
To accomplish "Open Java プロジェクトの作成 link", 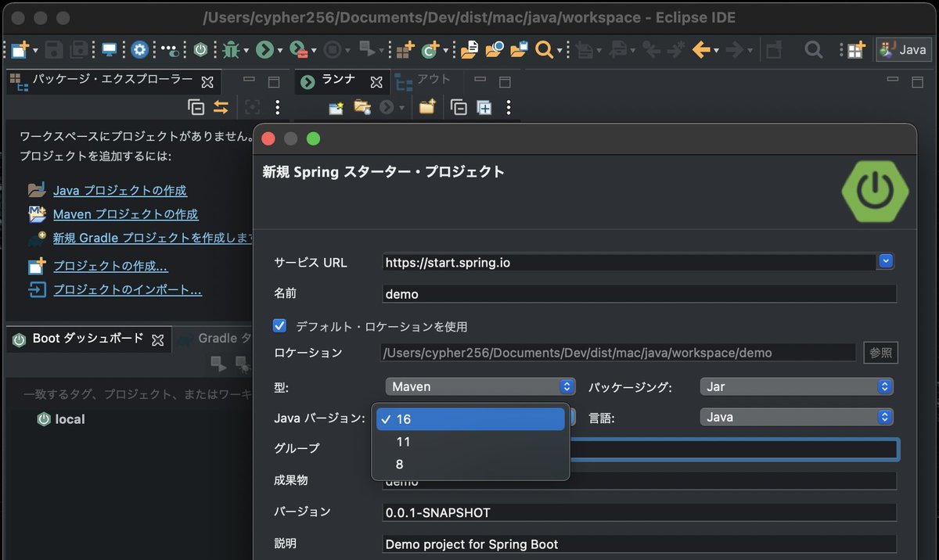I will (120, 190).
